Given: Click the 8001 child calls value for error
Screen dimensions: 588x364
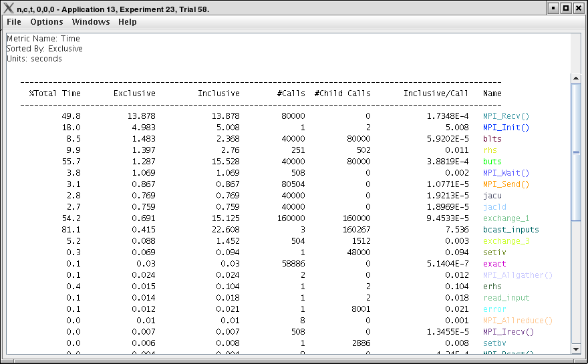Looking at the screenshot, I should click(361, 309).
